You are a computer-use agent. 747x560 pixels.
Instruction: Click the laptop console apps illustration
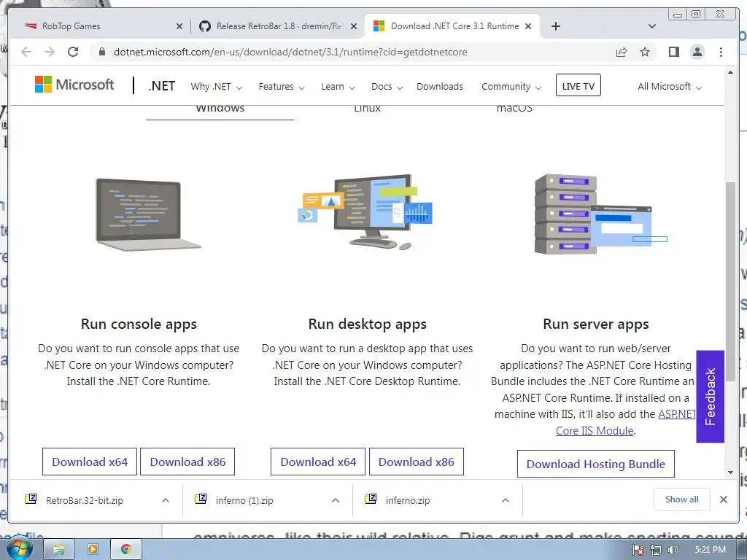coord(149,215)
